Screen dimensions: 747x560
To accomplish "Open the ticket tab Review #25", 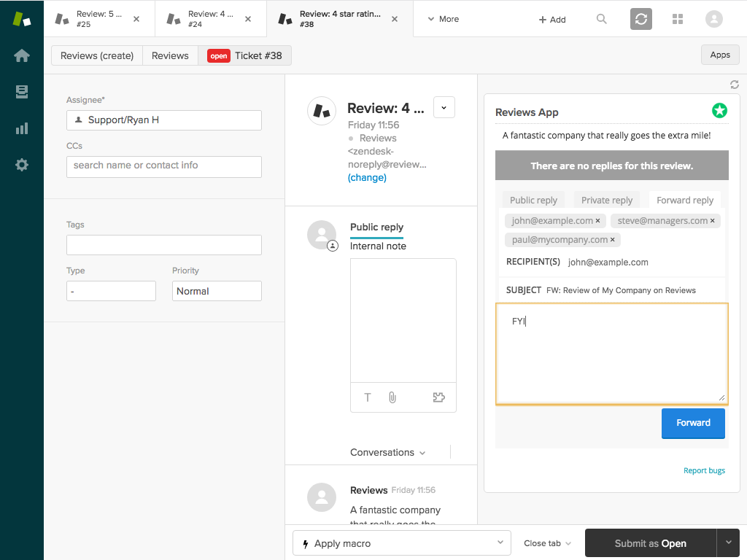I will [95, 18].
